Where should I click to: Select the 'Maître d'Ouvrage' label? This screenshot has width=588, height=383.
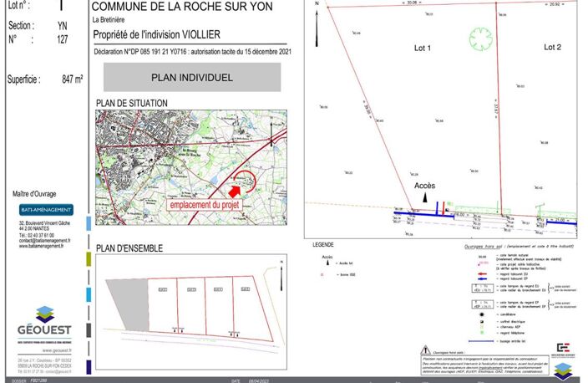[x=34, y=194]
